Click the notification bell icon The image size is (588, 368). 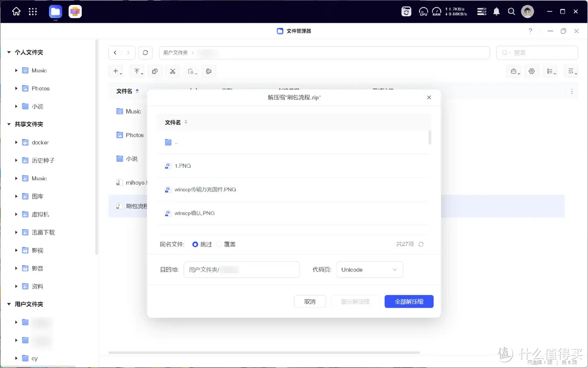[497, 11]
